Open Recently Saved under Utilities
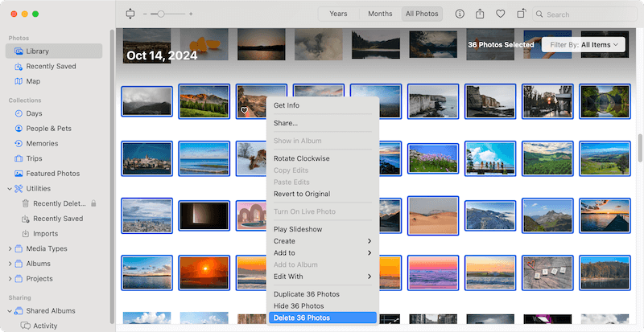The image size is (644, 332). pos(58,219)
